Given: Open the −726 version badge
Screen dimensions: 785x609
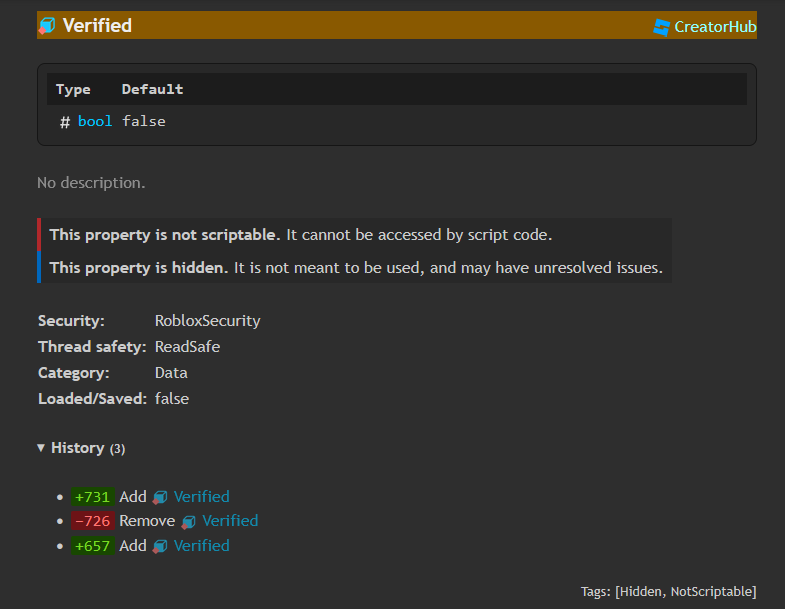Looking at the screenshot, I should coord(93,521).
